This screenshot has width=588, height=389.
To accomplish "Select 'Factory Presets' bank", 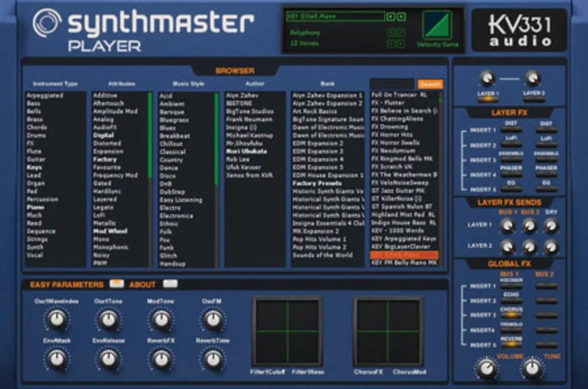I will click(317, 183).
